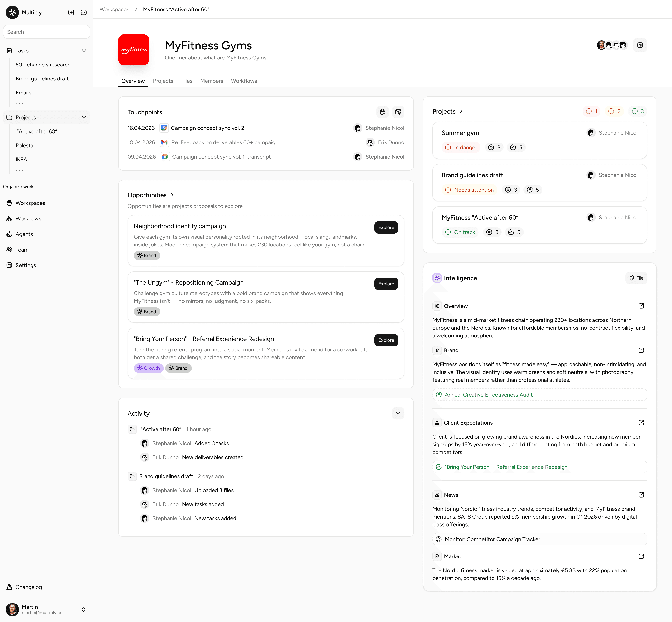Open the Gmail icon on the feedback touchpoint row
672x622 pixels.
tap(164, 142)
